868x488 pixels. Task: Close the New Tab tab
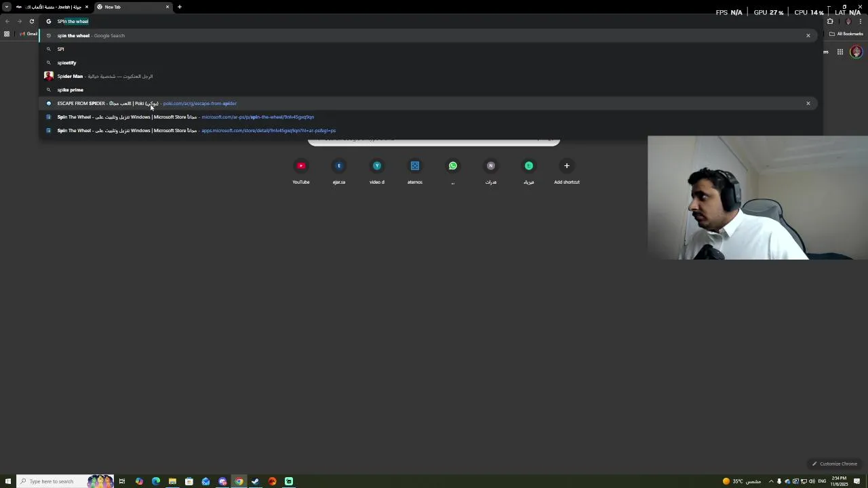(x=167, y=7)
